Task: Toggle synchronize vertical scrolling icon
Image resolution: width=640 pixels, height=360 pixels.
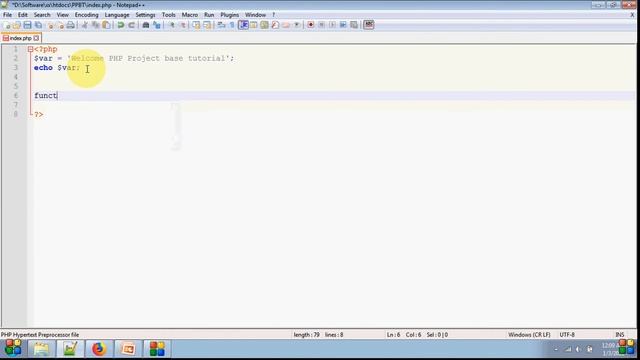Action: (x=196, y=25)
